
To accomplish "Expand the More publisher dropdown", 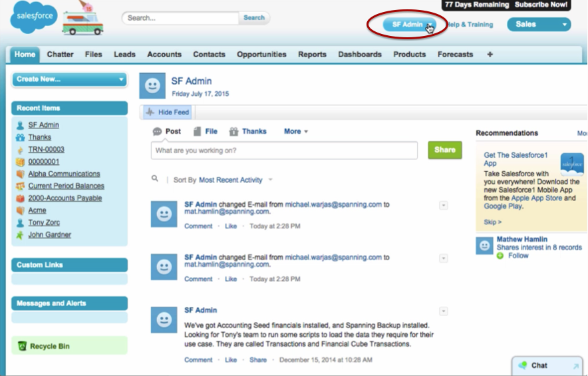I will (296, 131).
